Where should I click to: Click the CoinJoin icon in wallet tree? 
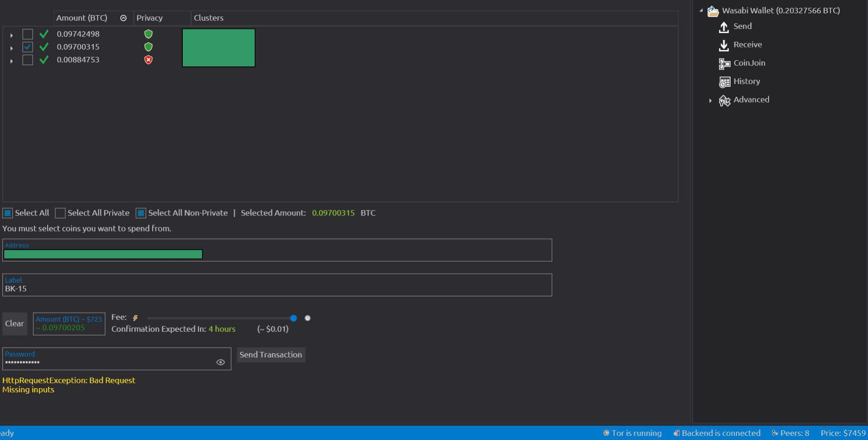[x=724, y=64]
